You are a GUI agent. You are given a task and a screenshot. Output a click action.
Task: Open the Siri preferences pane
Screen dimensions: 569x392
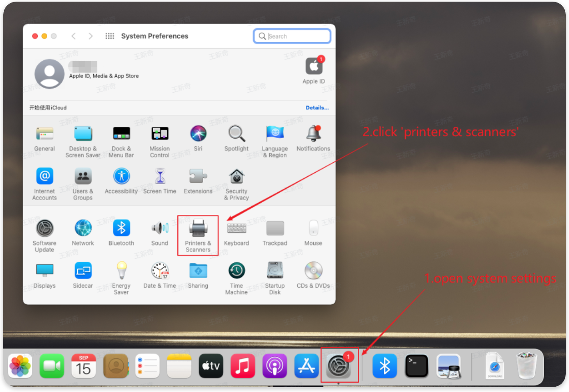[198, 134]
